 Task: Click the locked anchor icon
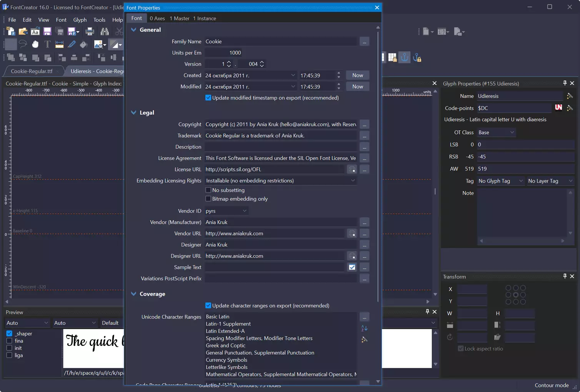[417, 58]
